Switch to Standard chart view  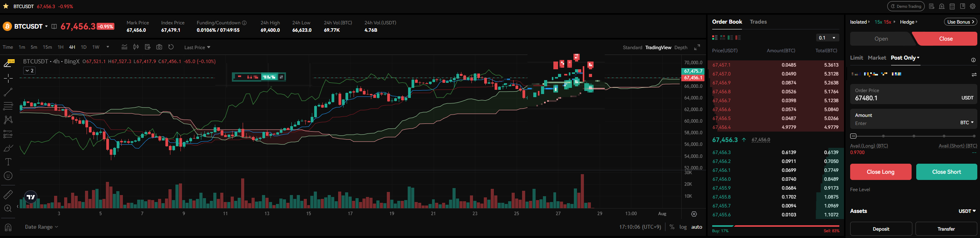click(x=632, y=48)
